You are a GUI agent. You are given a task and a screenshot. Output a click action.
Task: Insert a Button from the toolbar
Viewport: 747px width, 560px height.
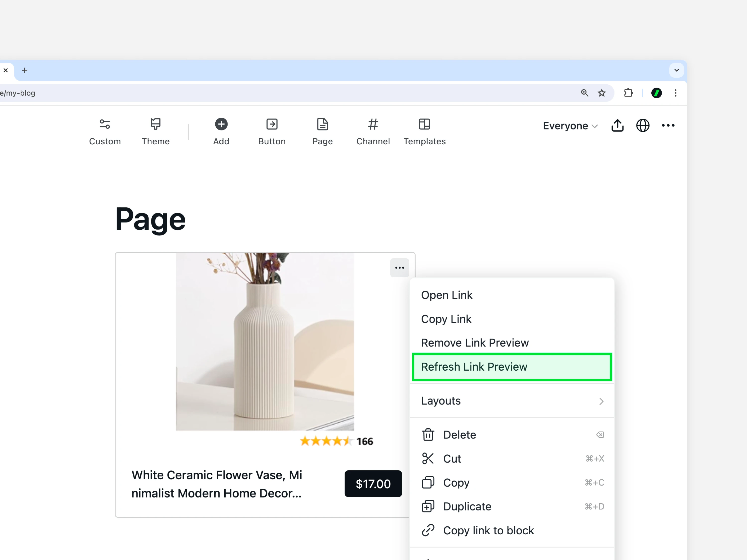coord(272,132)
